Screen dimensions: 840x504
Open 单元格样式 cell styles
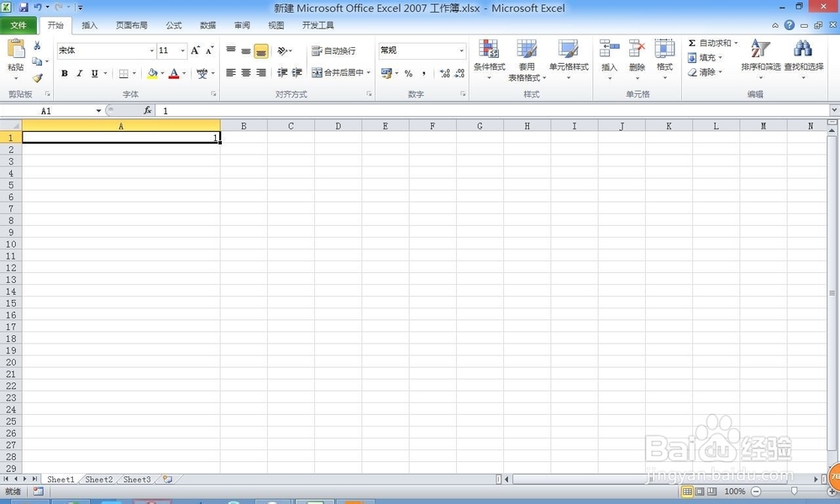(x=569, y=60)
